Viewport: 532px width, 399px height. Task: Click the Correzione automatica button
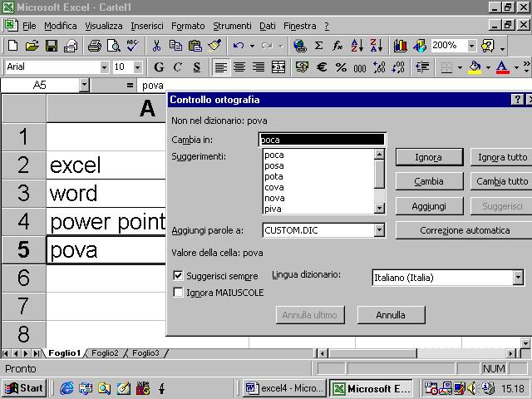coord(464,230)
